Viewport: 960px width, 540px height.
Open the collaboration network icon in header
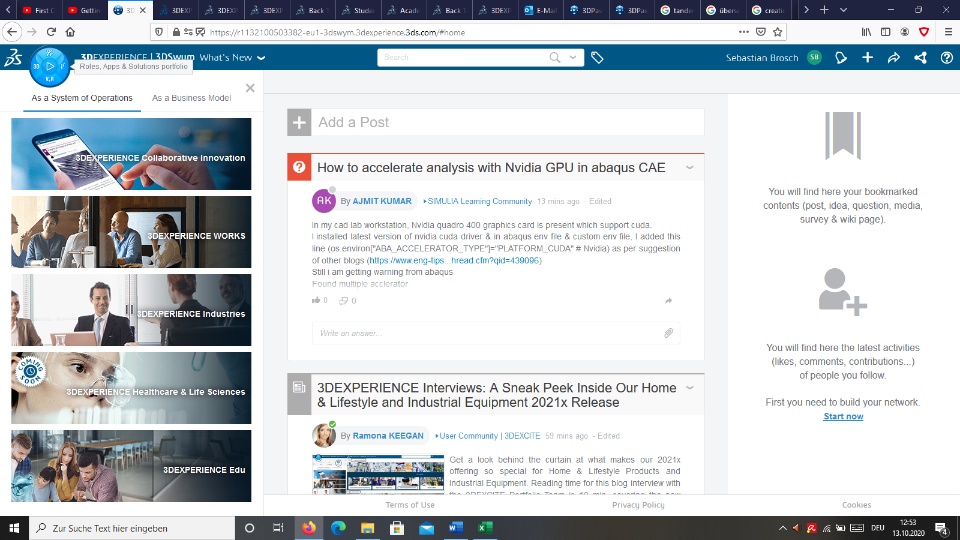(x=920, y=58)
